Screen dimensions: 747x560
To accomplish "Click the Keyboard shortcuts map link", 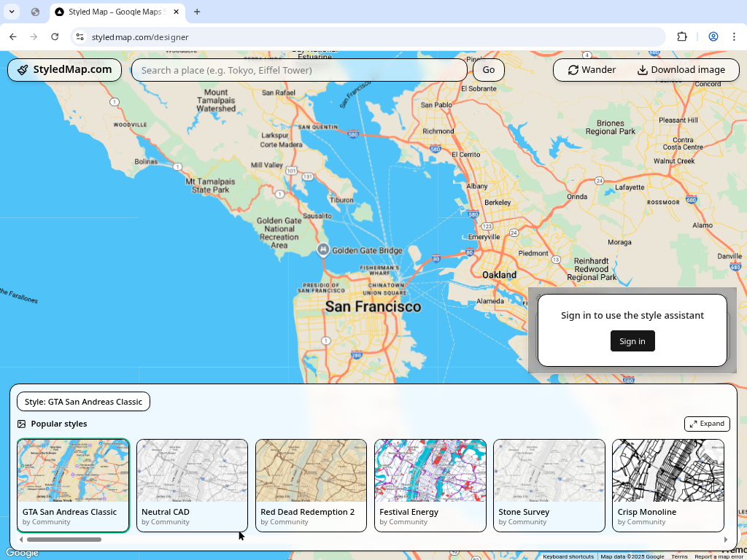I will pos(568,556).
